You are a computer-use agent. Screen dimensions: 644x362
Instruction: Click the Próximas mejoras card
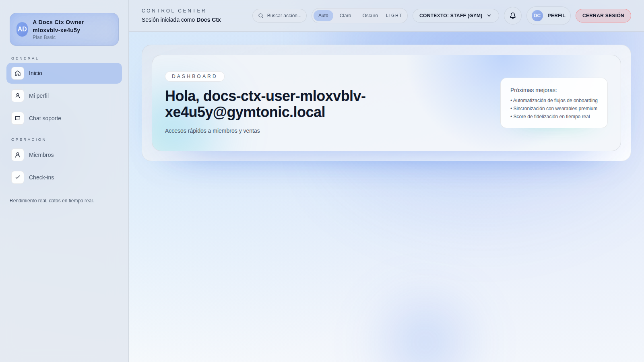554,103
